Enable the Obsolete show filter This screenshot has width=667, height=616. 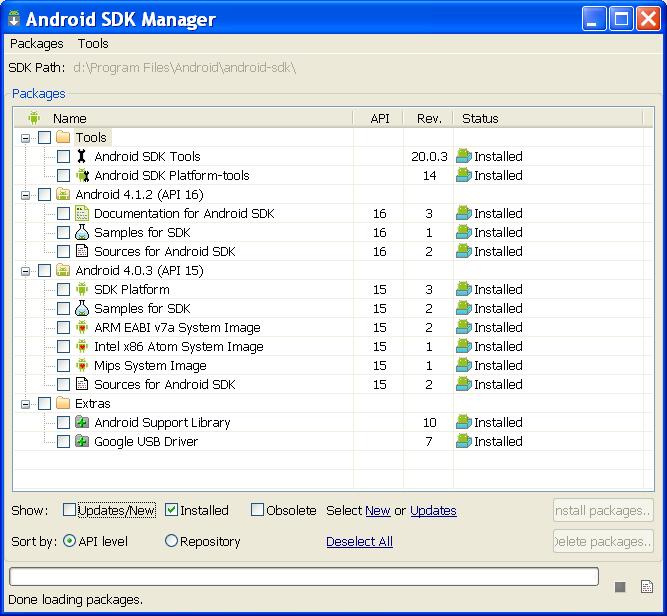[257, 510]
